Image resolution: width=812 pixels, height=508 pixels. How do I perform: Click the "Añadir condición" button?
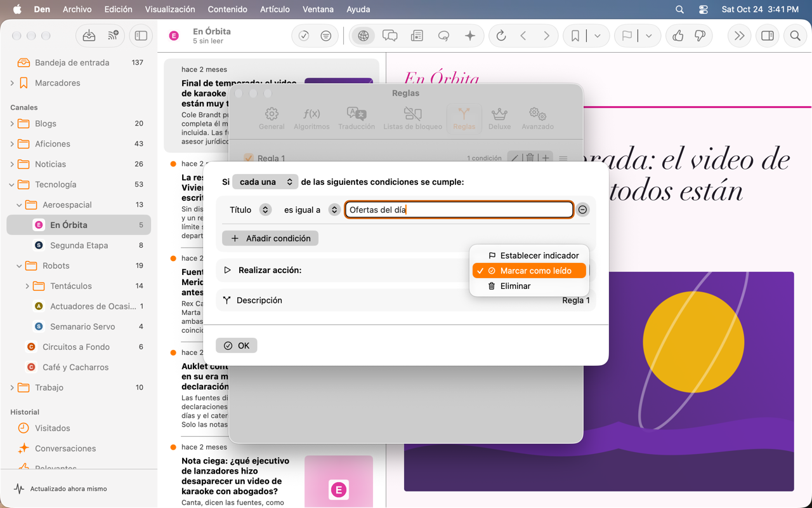click(x=270, y=238)
